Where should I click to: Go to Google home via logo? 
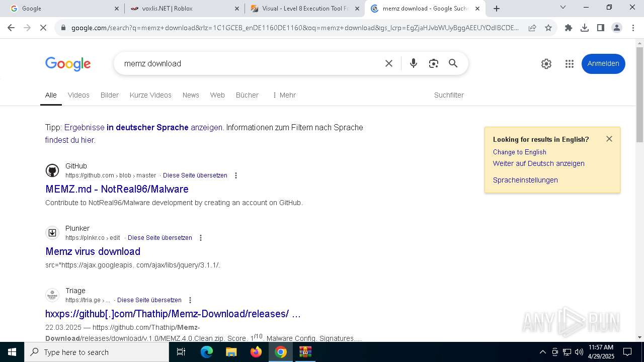pos(68,64)
